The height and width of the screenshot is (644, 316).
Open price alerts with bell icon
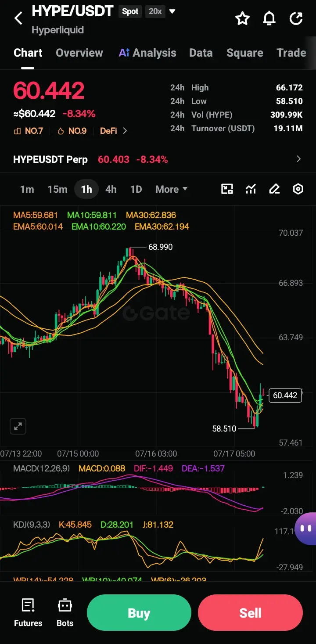pyautogui.click(x=269, y=18)
